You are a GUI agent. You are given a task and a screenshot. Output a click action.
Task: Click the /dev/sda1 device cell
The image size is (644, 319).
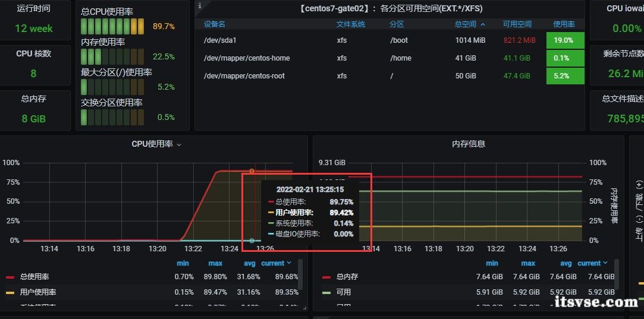(220, 40)
